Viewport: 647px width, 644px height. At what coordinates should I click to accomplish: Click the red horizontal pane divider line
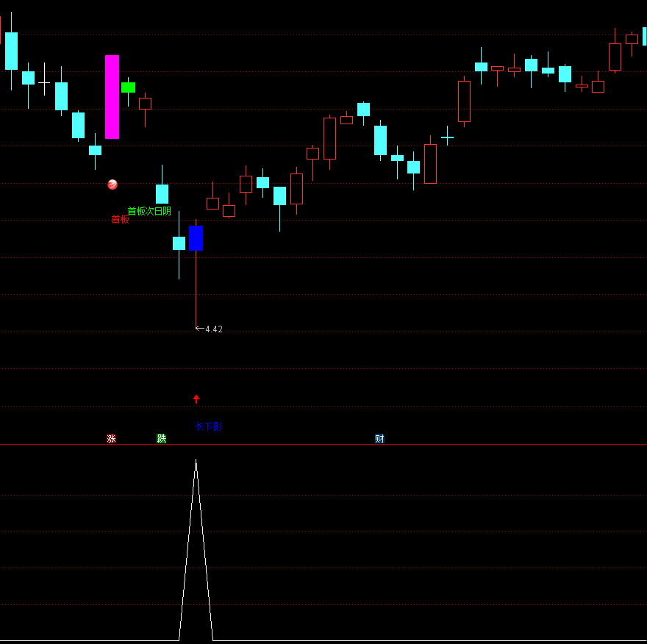click(323, 445)
